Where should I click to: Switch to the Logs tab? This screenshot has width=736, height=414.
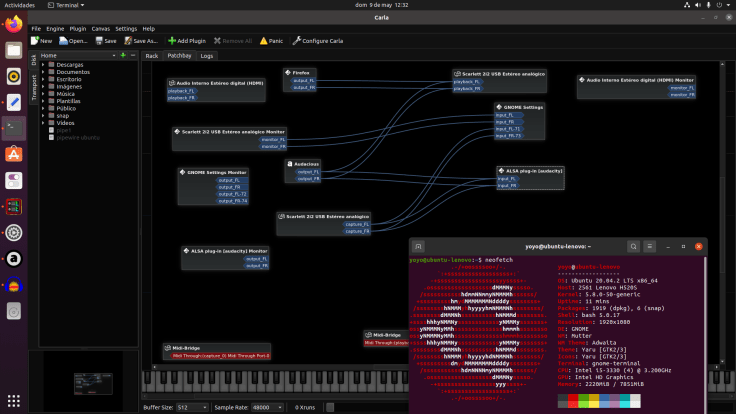coord(207,56)
